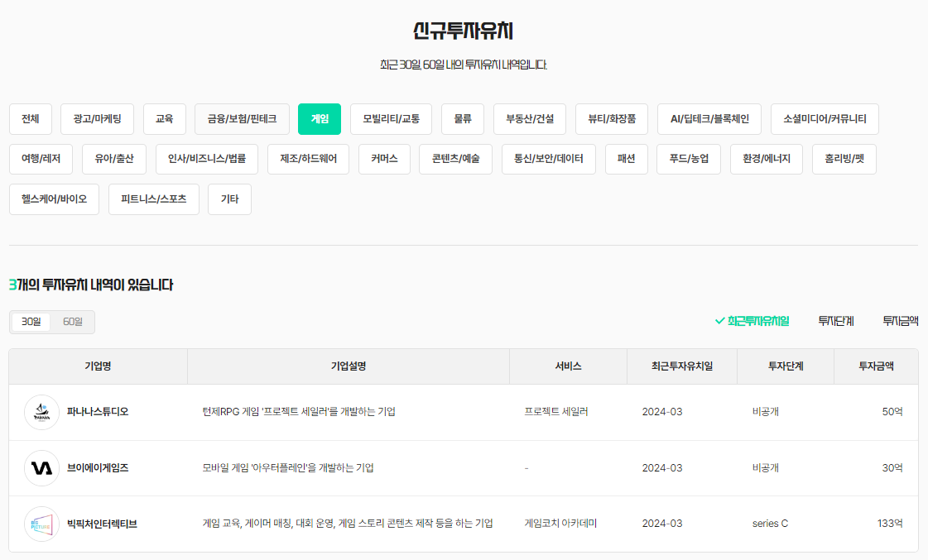
Task: Filter by 모빌리티/교통 category
Action: coord(392,119)
